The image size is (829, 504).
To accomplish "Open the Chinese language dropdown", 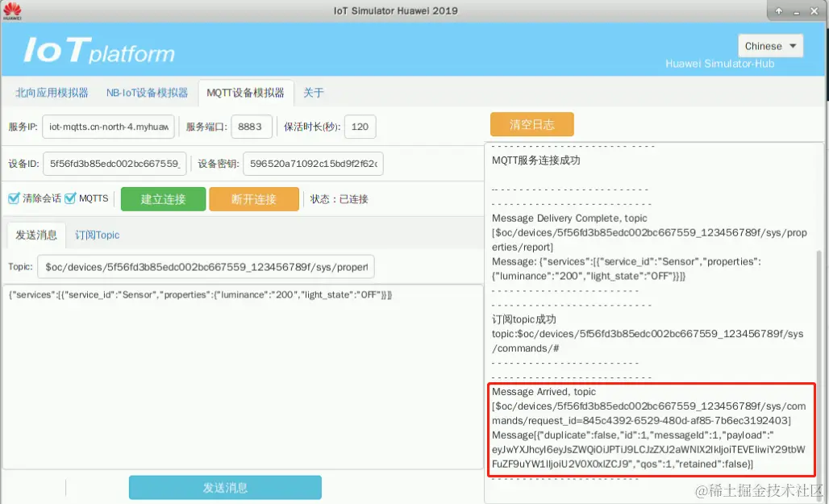I will pos(770,46).
